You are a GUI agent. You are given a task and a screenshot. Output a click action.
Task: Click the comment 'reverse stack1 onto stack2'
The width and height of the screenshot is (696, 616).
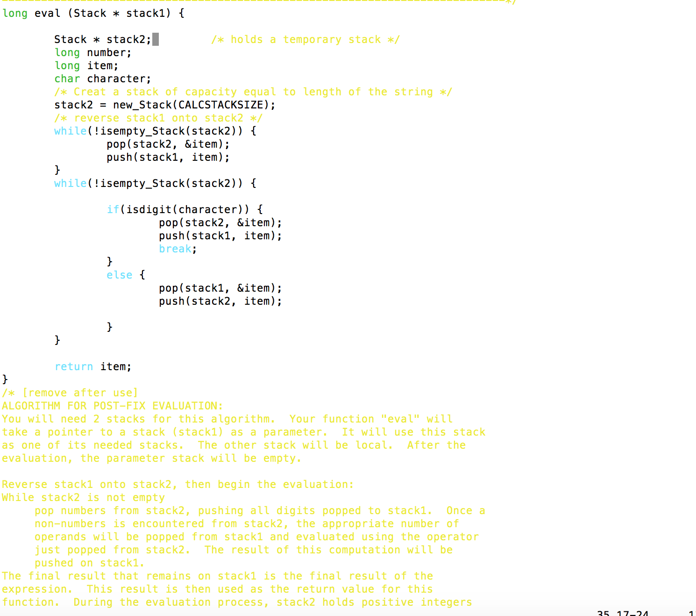[158, 118]
